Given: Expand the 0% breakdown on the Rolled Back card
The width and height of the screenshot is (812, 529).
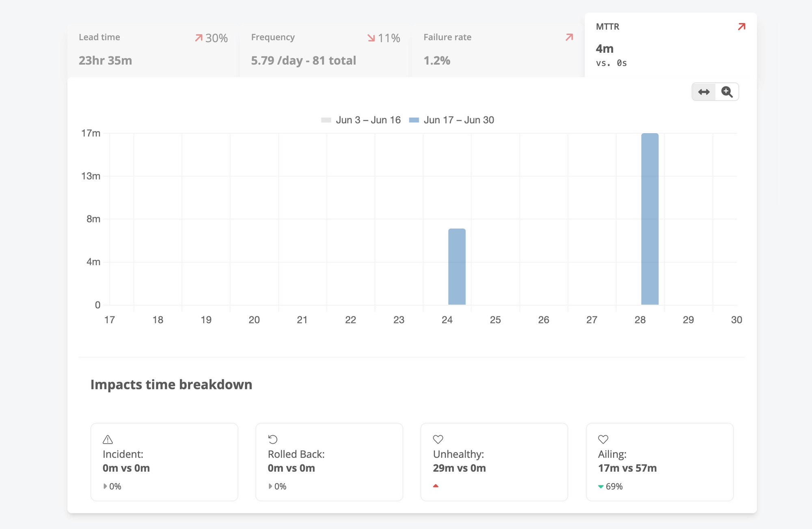Looking at the screenshot, I should click(277, 486).
